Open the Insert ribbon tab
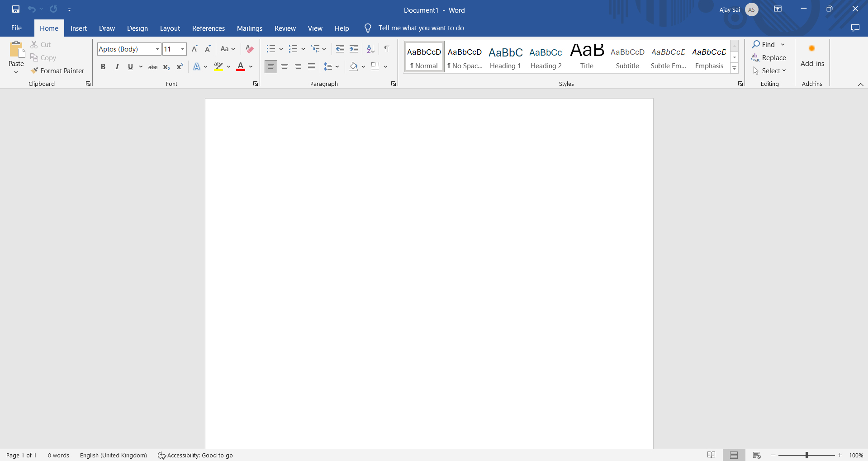This screenshot has height=461, width=868. click(78, 28)
